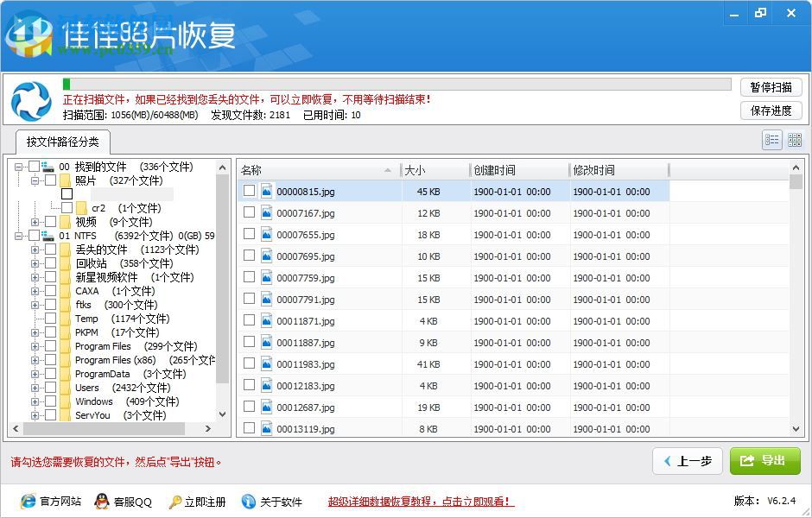
Task: Expand the Program Files folder node
Action: coord(34,346)
